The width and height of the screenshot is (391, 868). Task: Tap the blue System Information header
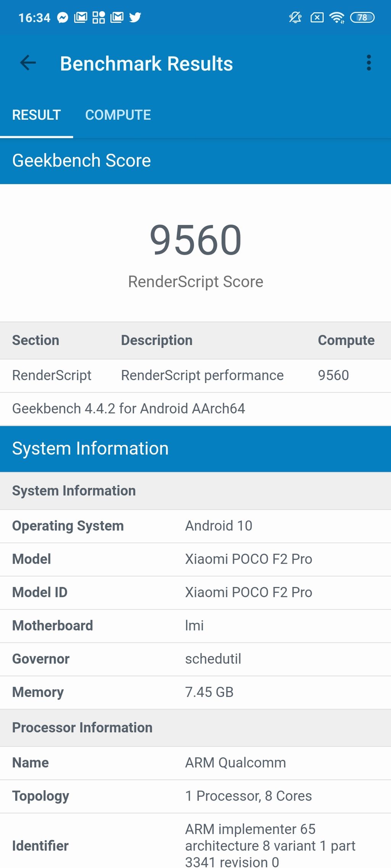[195, 448]
